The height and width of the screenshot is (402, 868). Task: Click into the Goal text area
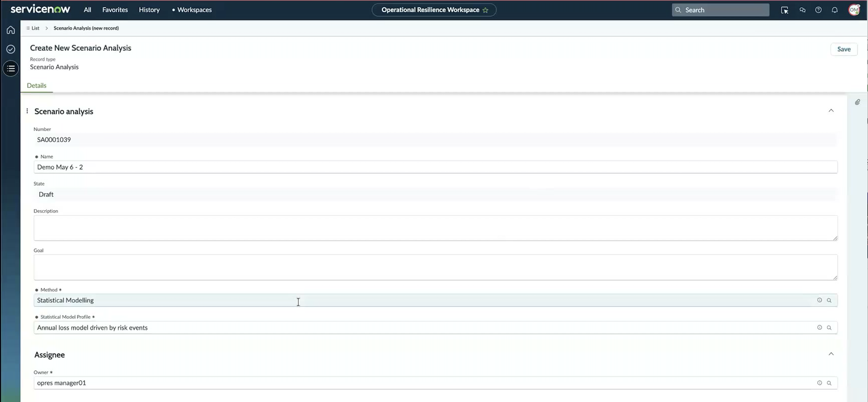pyautogui.click(x=435, y=267)
